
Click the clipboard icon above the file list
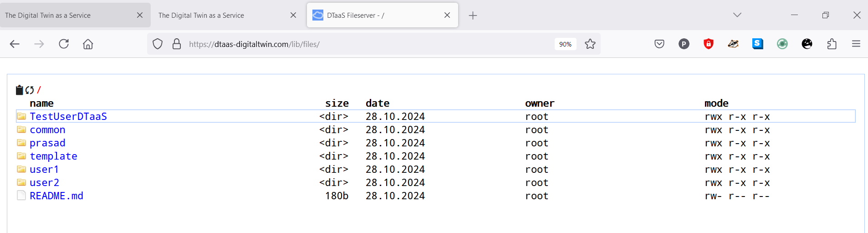coord(19,90)
